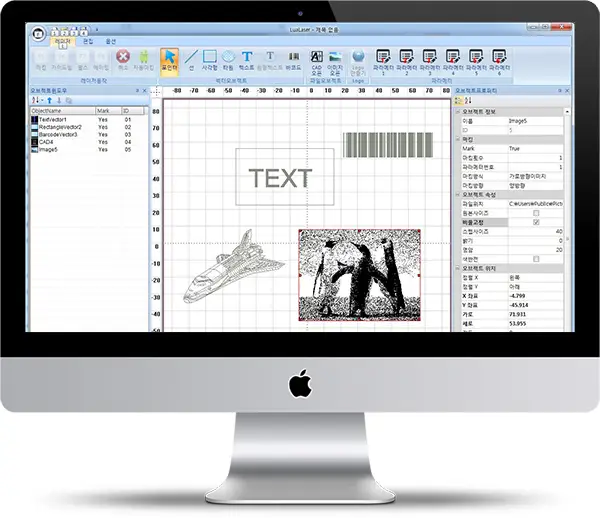Tick the checkbox below the value 20
600x518 pixels.
(536, 257)
